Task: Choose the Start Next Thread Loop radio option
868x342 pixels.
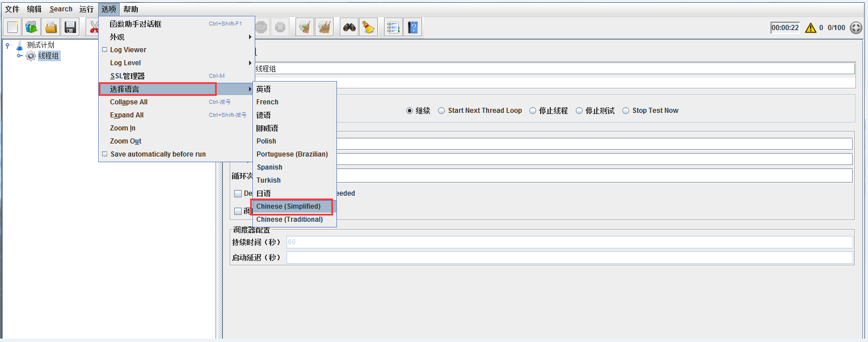Action: [441, 110]
